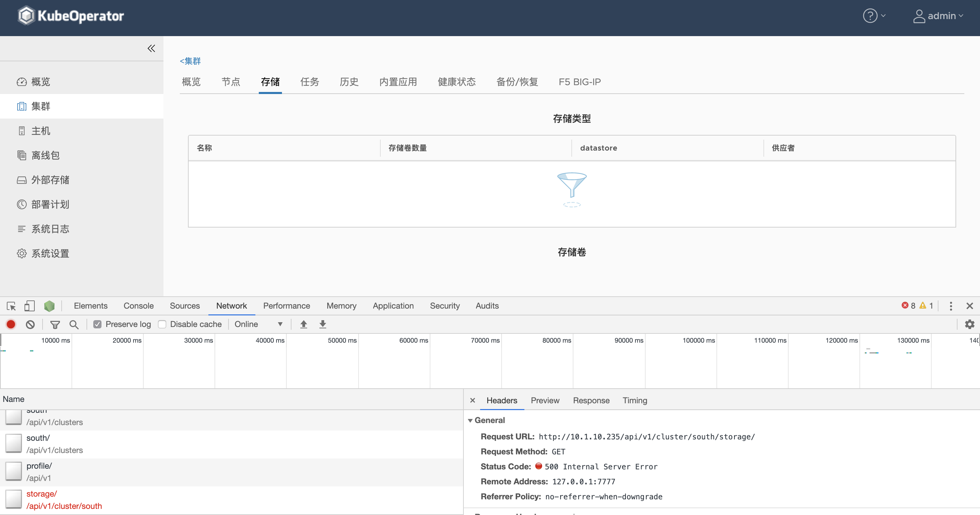This screenshot has width=980, height=515.
Task: Select 集群 in the sidebar
Action: click(82, 106)
